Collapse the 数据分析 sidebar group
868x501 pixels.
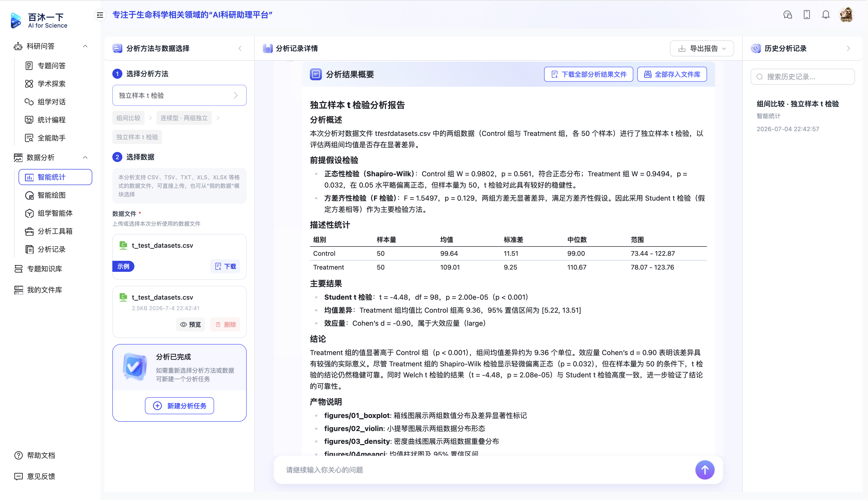[x=85, y=157]
